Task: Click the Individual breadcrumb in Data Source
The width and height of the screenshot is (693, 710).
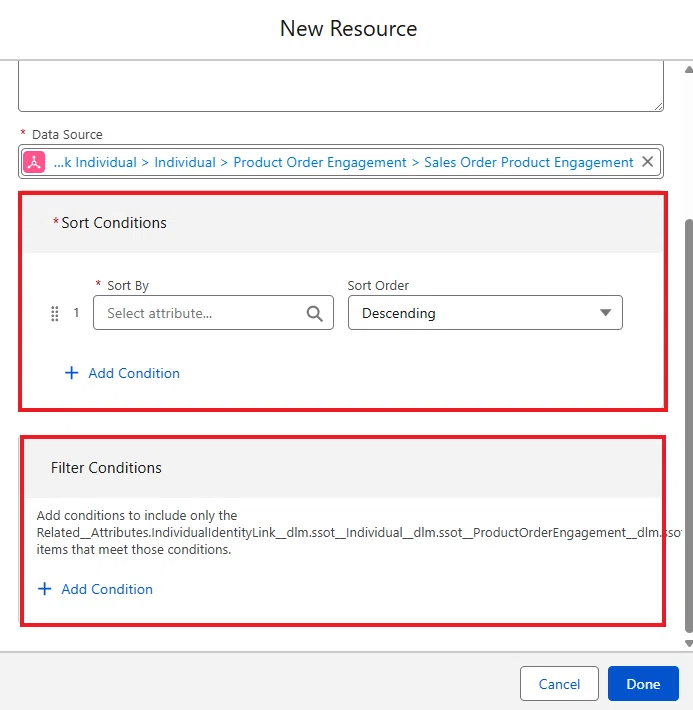Action: pyautogui.click(x=185, y=162)
